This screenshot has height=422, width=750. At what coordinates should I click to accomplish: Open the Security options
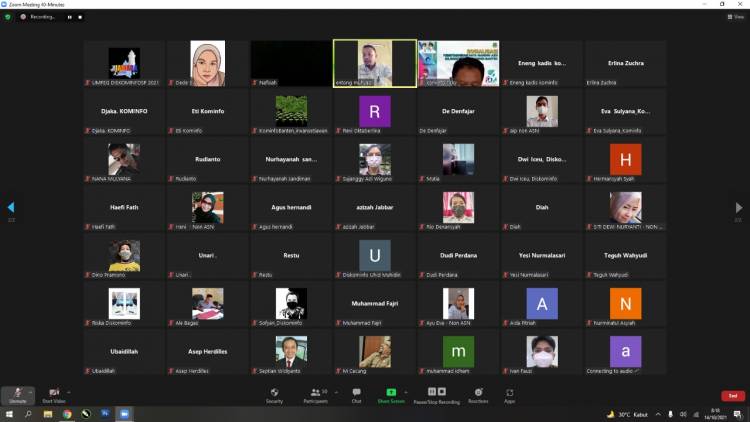click(x=274, y=394)
